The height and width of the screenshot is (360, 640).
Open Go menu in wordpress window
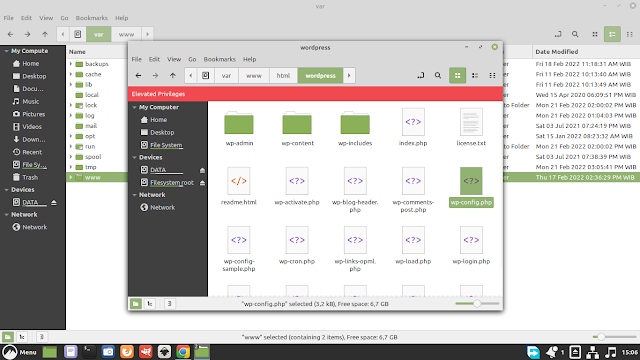pyautogui.click(x=192, y=59)
